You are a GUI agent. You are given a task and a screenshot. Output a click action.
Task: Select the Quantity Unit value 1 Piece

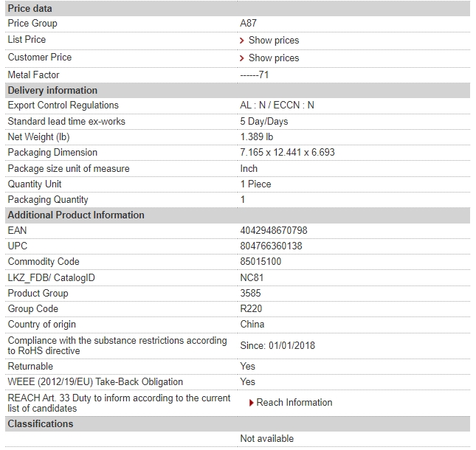coord(255,184)
